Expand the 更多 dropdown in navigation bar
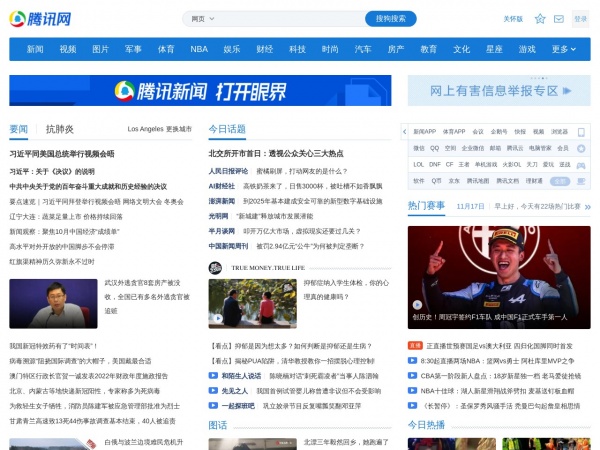600x450 pixels. (565, 49)
